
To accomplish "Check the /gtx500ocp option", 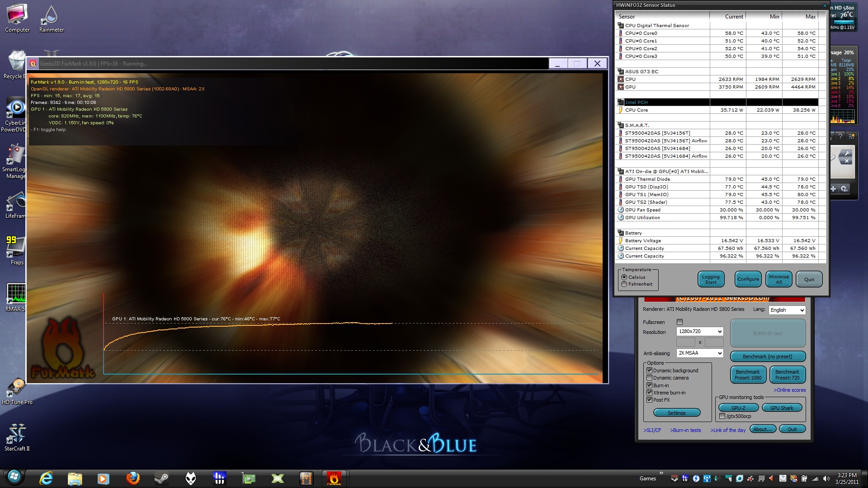I will (x=722, y=416).
